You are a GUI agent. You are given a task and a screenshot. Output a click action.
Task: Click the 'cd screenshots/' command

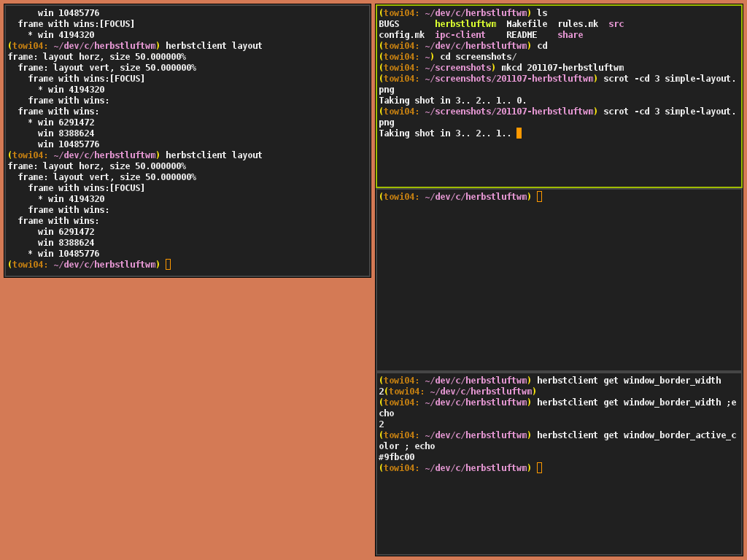click(x=479, y=57)
